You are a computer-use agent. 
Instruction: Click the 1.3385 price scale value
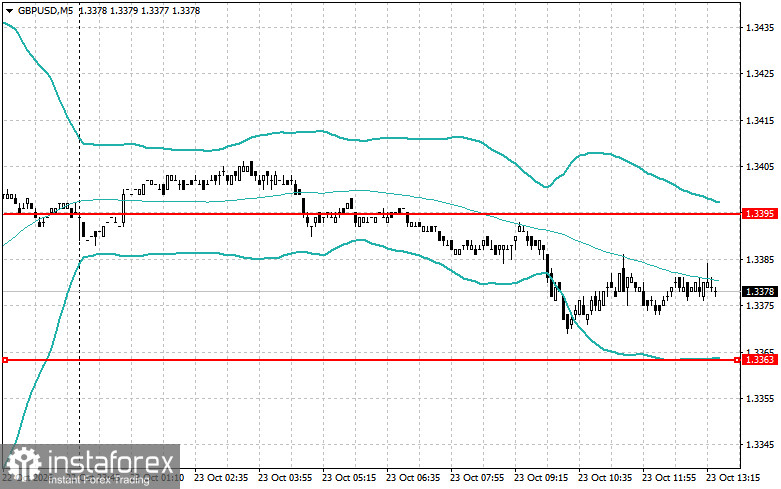pos(760,259)
